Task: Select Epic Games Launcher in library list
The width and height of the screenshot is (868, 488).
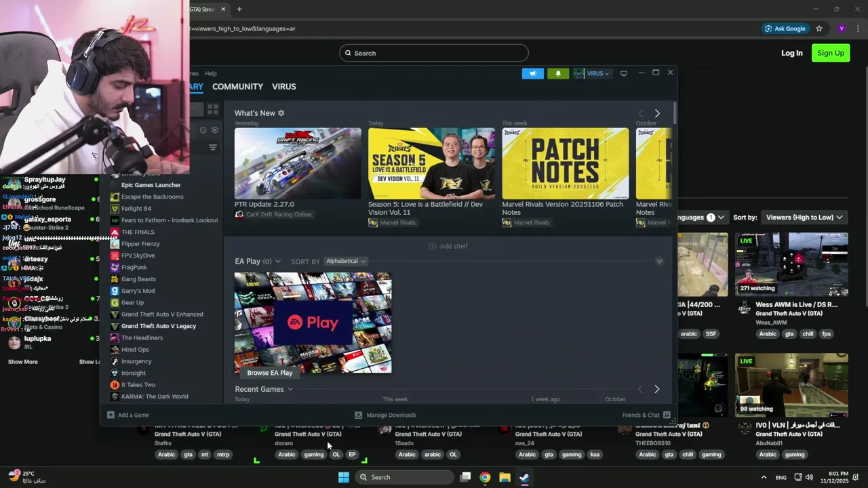Action: (x=151, y=185)
